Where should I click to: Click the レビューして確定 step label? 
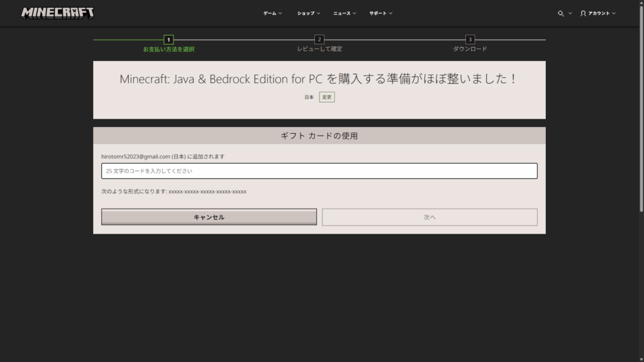[x=319, y=49]
